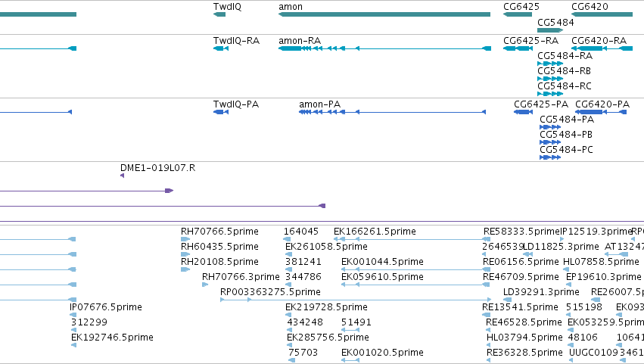644x364 pixels.
Task: Click the CG6425-PA protein glyph
Action: pos(523,112)
